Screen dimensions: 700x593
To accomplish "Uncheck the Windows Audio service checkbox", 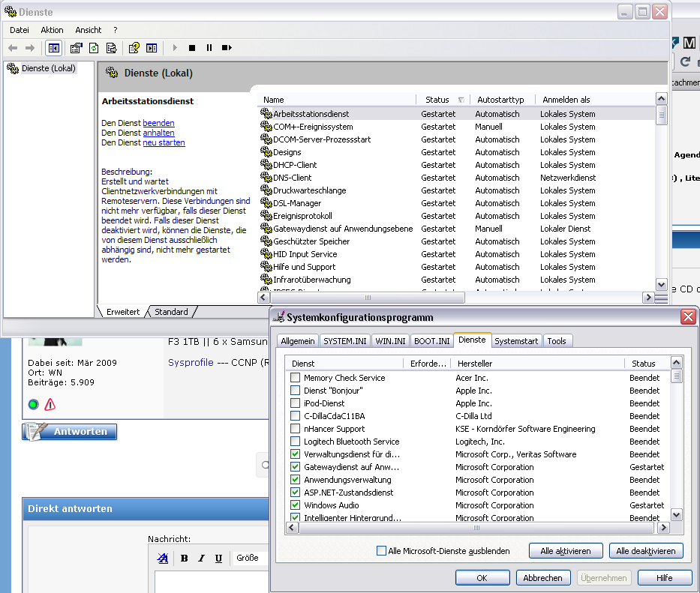I will coord(295,506).
